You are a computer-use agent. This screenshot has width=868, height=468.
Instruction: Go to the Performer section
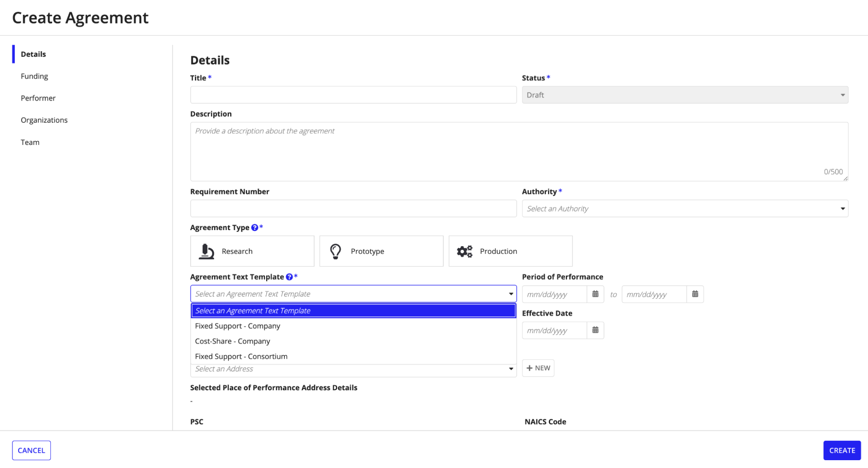click(38, 98)
